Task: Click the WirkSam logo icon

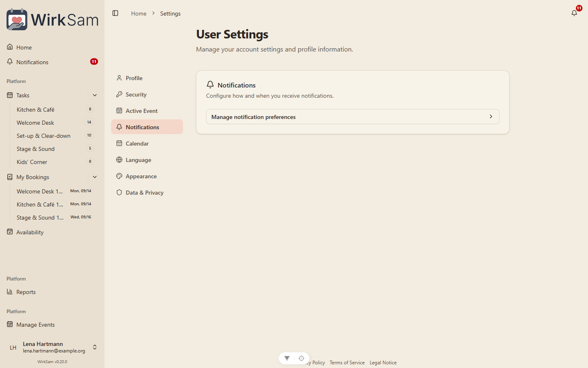Action: tap(17, 19)
